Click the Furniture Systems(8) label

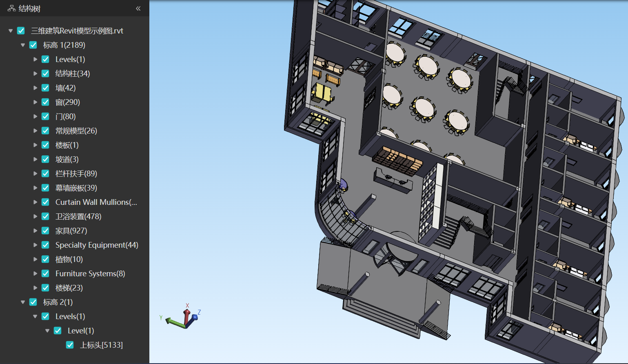click(90, 273)
